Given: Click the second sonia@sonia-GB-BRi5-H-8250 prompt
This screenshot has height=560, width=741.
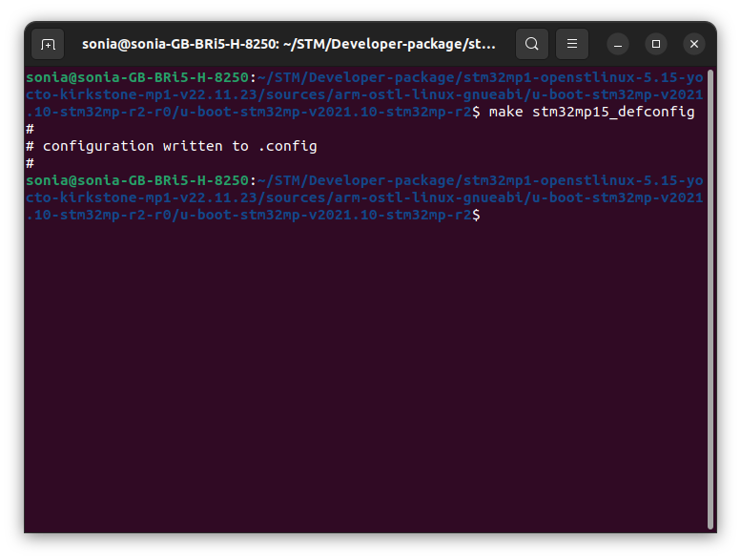Looking at the screenshot, I should (137, 180).
